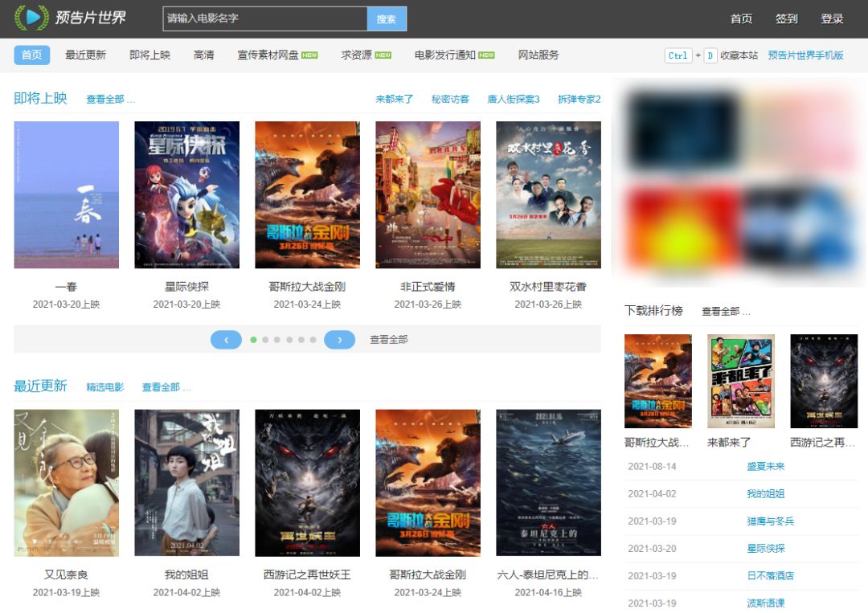Viewport: 868px width, 613px height.
Task: Select the third carousel page dot
Action: (x=277, y=340)
